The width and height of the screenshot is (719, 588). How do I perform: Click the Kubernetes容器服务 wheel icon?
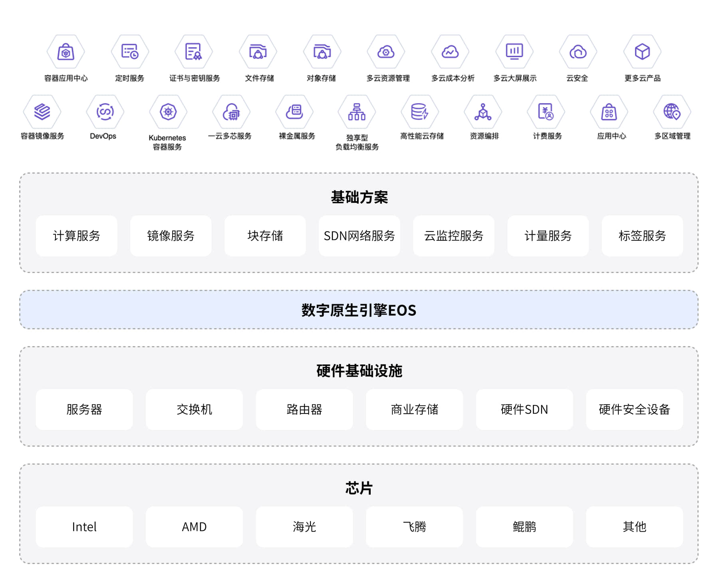[168, 112]
